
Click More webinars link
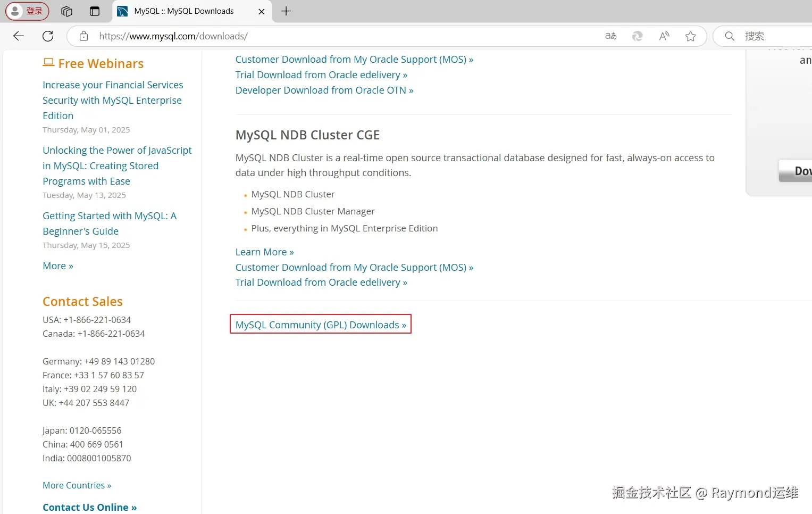58,266
